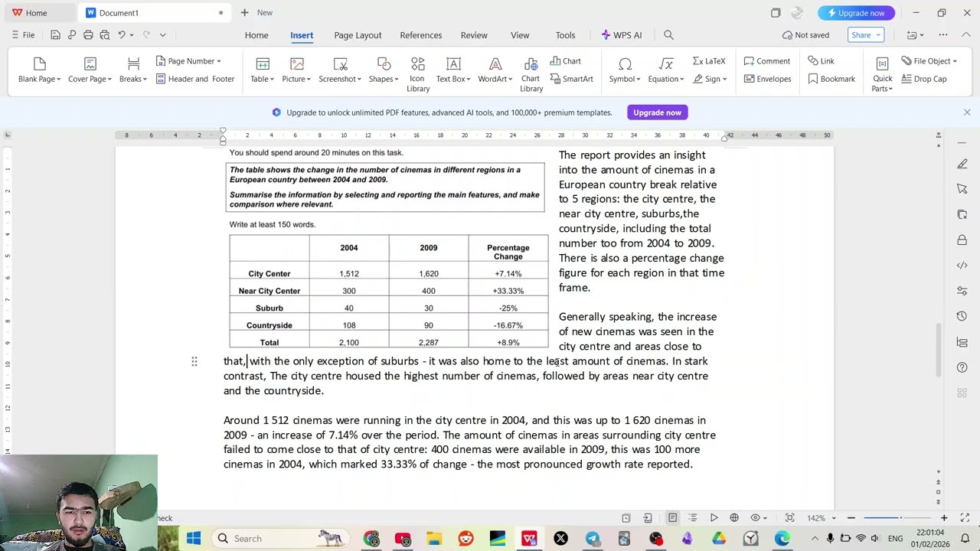Viewport: 980px width, 551px height.
Task: Zoom out with the minus button
Action: click(851, 518)
